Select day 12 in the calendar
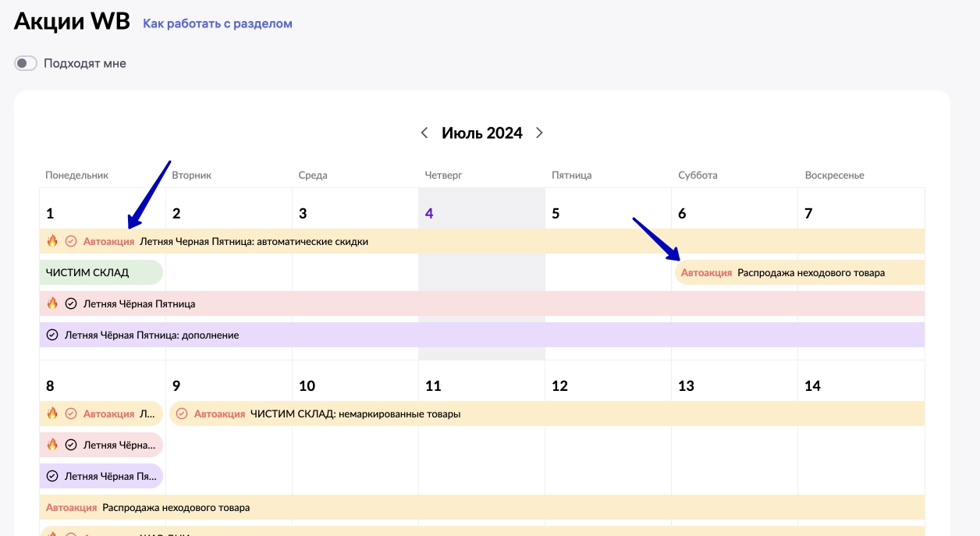The height and width of the screenshot is (536, 980). (559, 385)
